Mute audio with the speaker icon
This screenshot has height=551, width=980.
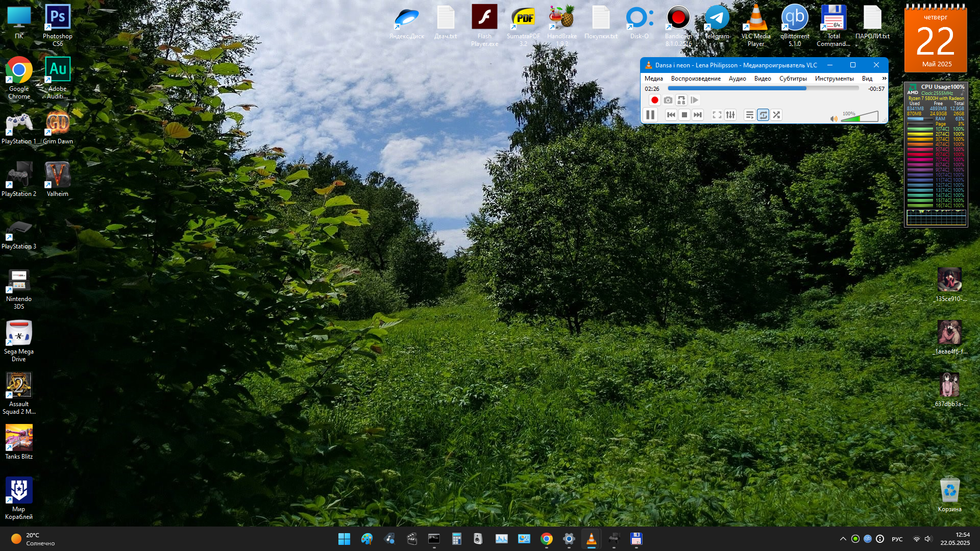click(834, 119)
